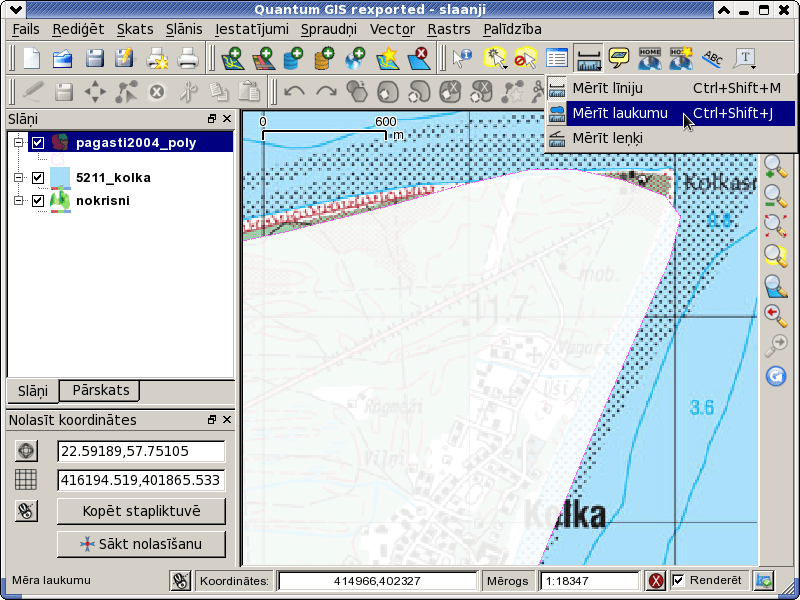
Task: Open the Rastrs menu
Action: [x=448, y=29]
